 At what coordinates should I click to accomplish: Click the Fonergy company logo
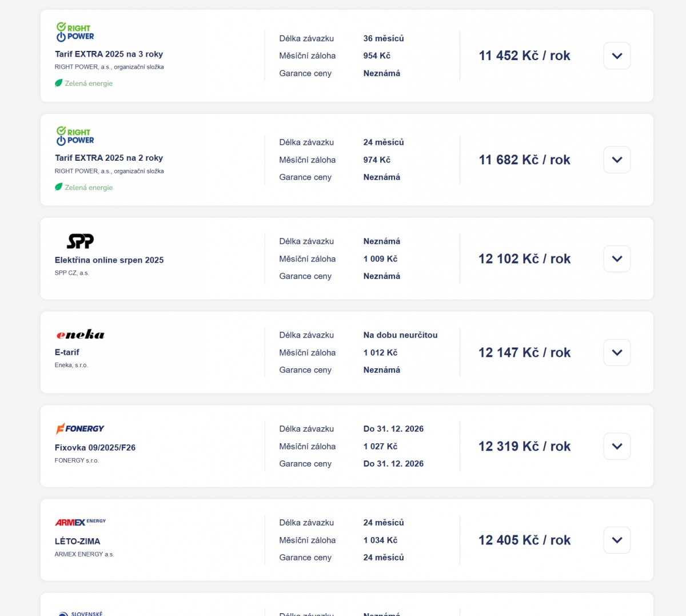pyautogui.click(x=80, y=428)
